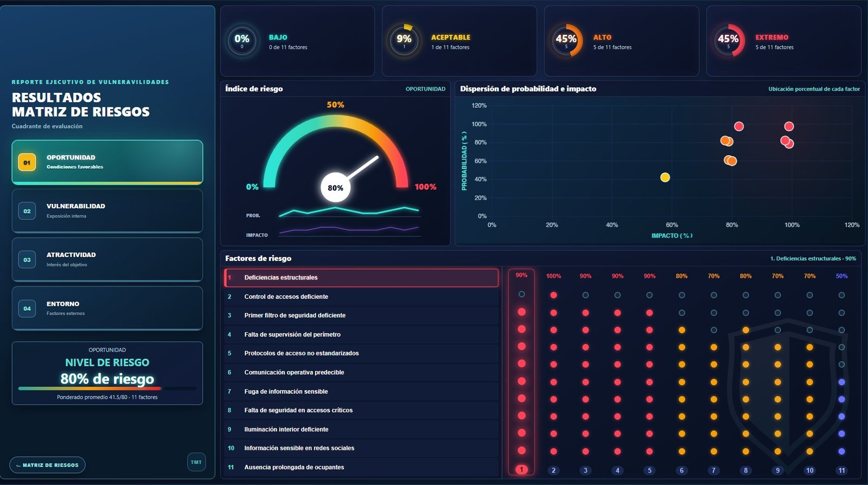Select risk factor Deficiencias estructurales row

(361, 278)
